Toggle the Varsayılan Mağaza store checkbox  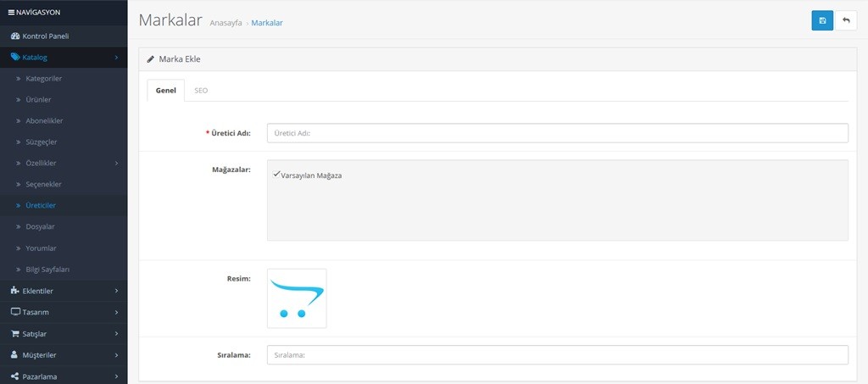tap(276, 174)
